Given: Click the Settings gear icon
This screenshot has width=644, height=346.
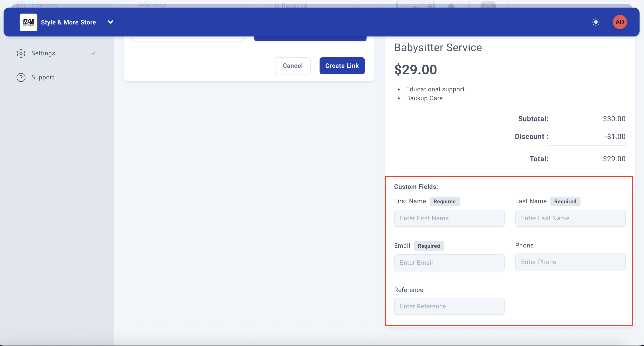Looking at the screenshot, I should pos(21,53).
